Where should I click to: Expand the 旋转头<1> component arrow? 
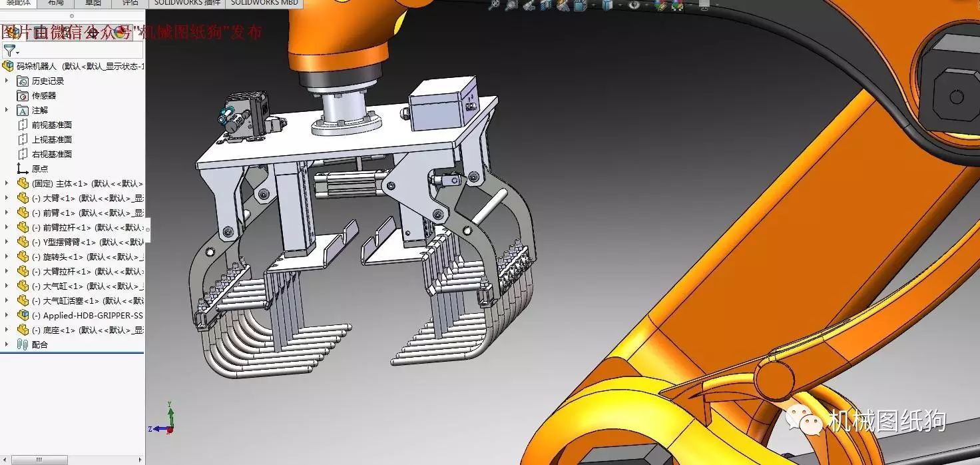7,256
